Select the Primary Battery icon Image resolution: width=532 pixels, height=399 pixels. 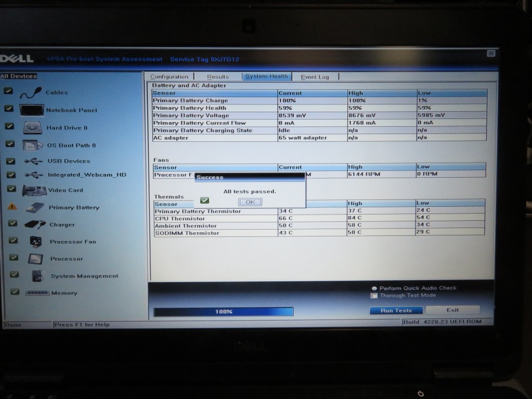click(35, 207)
